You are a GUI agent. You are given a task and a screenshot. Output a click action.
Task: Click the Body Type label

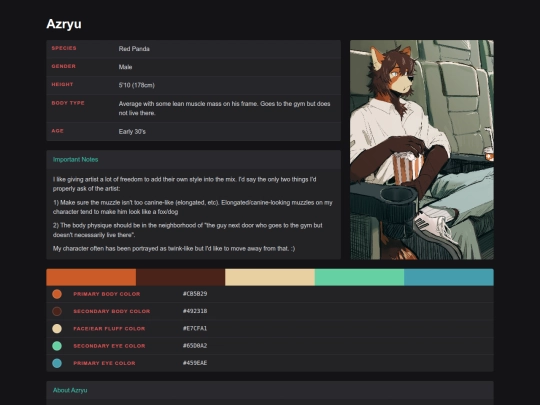pyautogui.click(x=68, y=103)
